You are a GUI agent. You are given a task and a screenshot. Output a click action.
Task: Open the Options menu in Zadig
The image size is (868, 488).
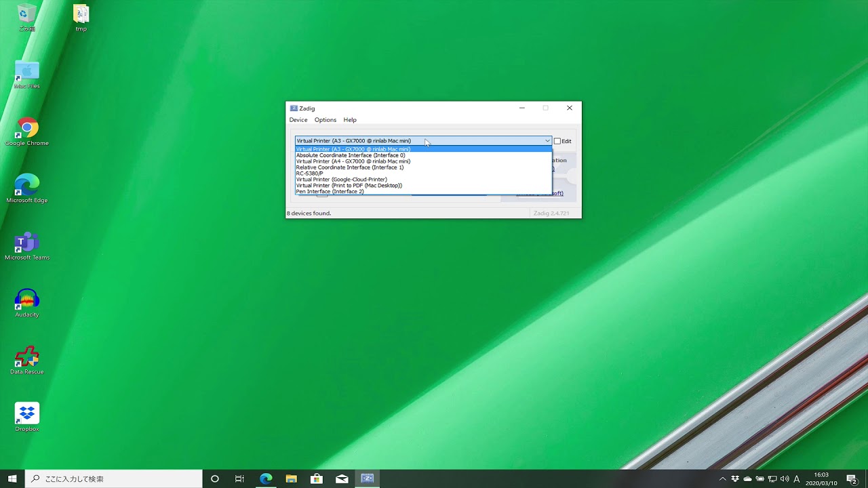[x=325, y=120]
